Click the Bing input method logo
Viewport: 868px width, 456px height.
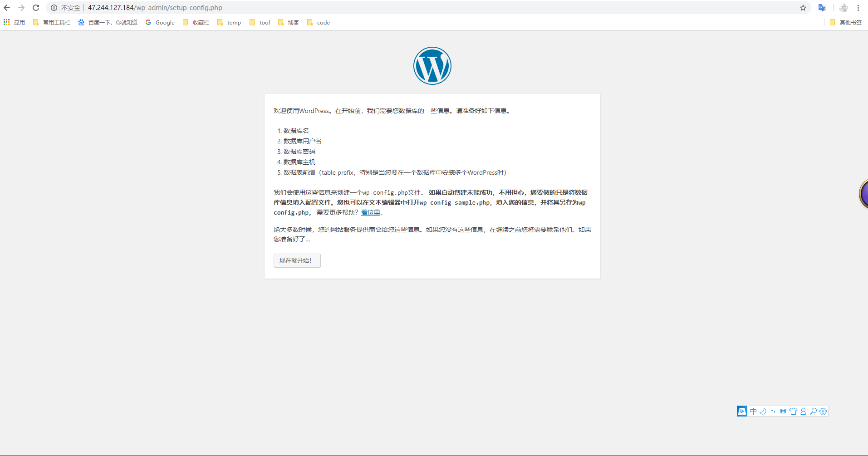click(x=742, y=411)
